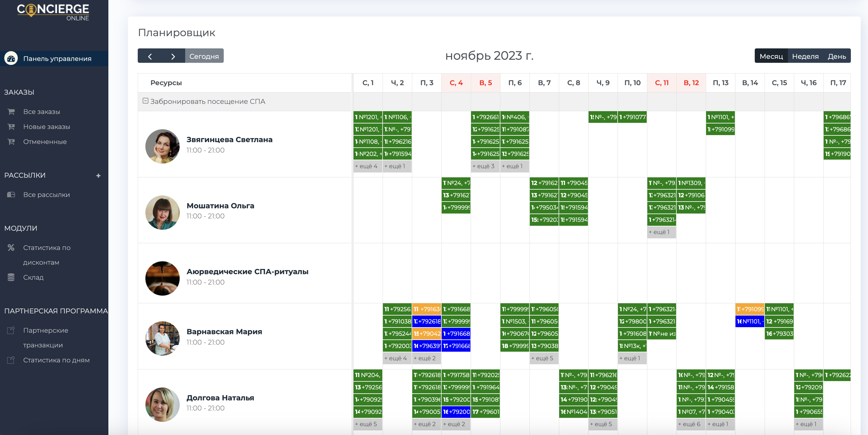
Task: Collapse the Забронировать посещение СПА group
Action: 145,101
